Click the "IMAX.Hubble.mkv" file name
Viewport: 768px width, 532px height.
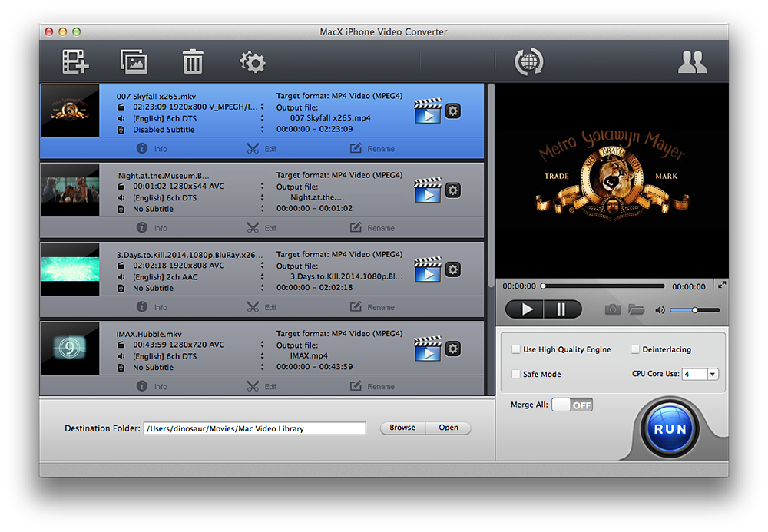[x=149, y=334]
